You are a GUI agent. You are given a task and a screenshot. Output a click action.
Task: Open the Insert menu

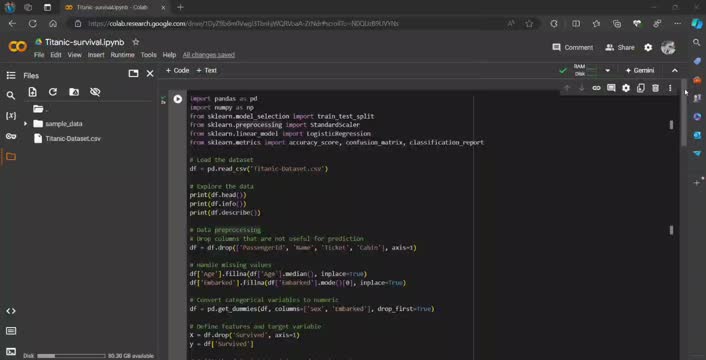(96, 55)
